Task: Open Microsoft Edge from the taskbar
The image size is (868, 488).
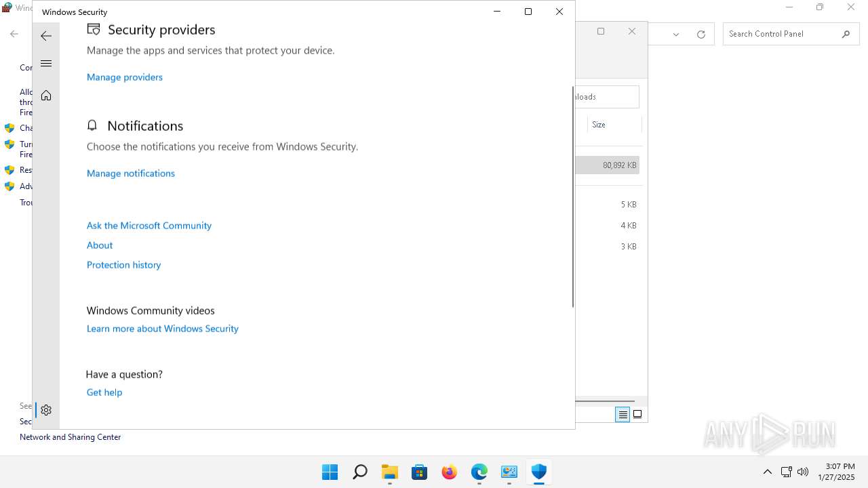Action: [479, 472]
